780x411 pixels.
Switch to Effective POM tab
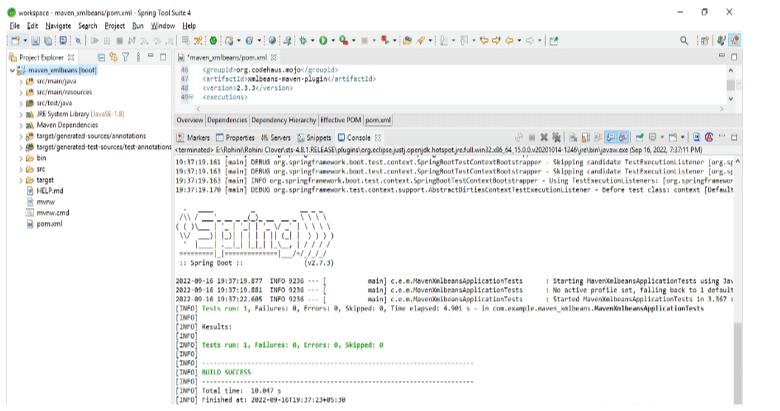341,120
